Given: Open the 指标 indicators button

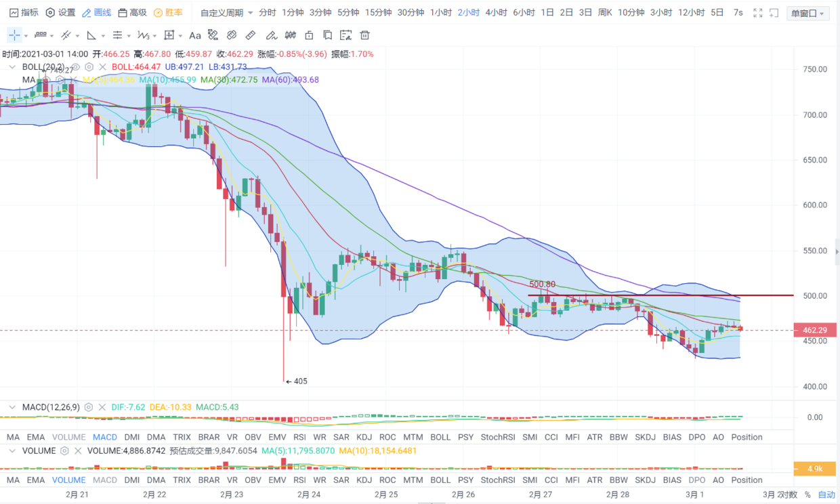Looking at the screenshot, I should [24, 13].
